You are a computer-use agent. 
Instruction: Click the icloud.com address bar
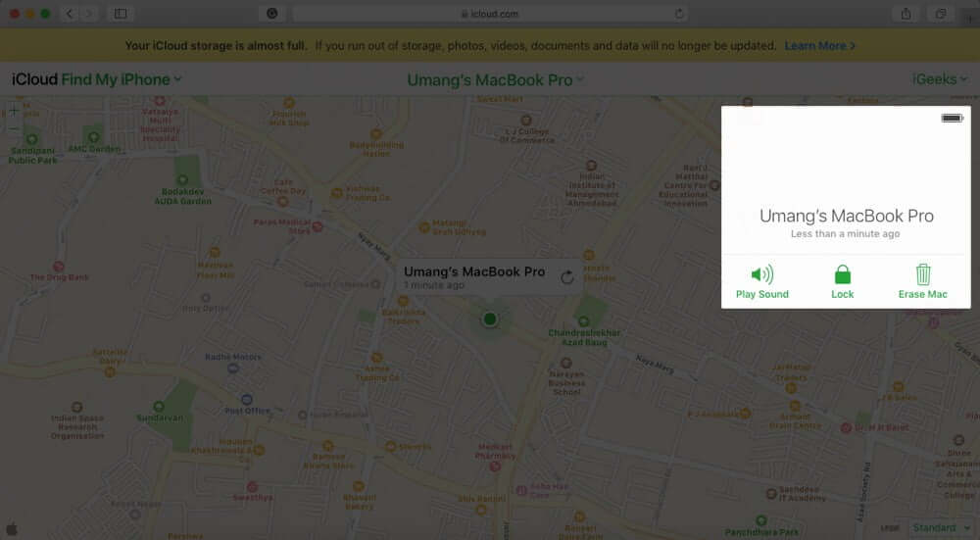[x=489, y=13]
